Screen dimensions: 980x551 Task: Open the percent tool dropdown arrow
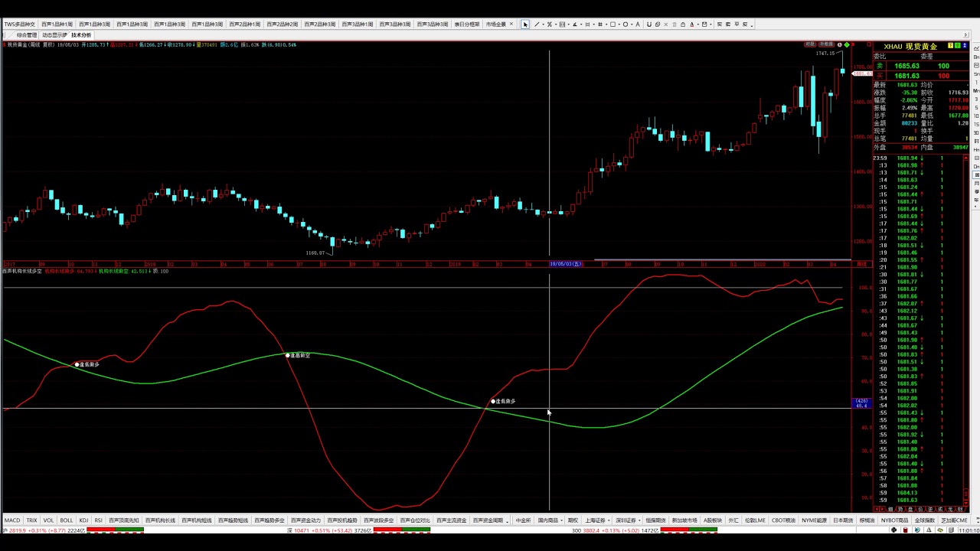[556, 24]
